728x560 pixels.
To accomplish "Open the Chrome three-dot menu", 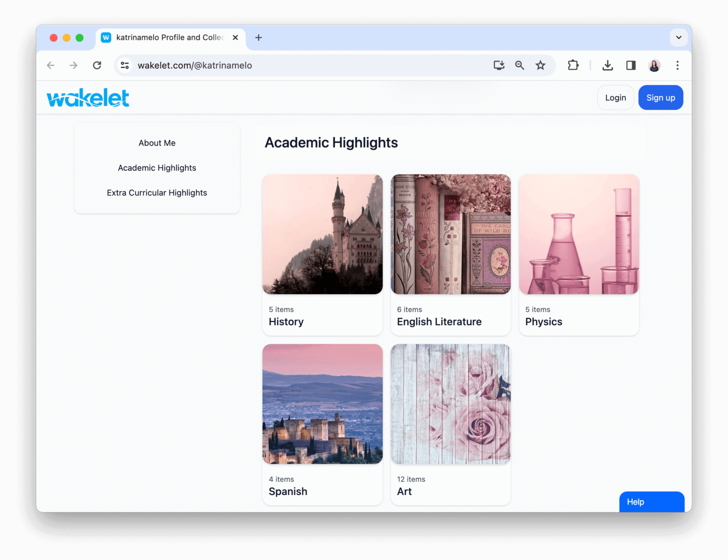I will click(x=677, y=65).
